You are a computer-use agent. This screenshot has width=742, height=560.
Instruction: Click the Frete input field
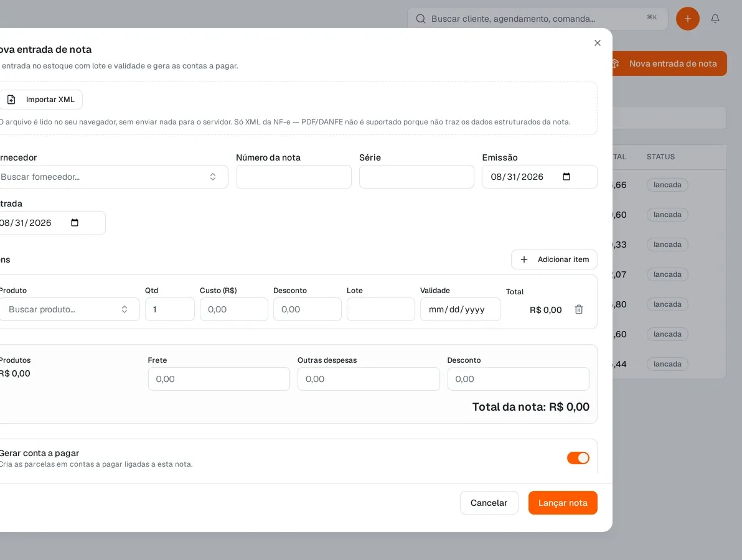pyautogui.click(x=219, y=379)
